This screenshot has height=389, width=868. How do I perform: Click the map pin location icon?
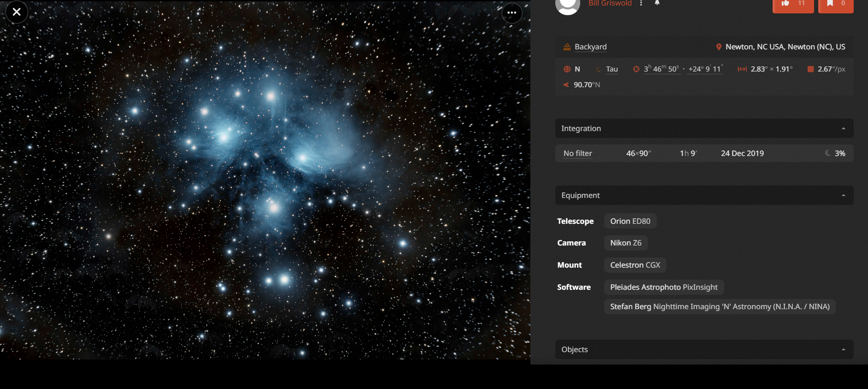[x=719, y=47]
